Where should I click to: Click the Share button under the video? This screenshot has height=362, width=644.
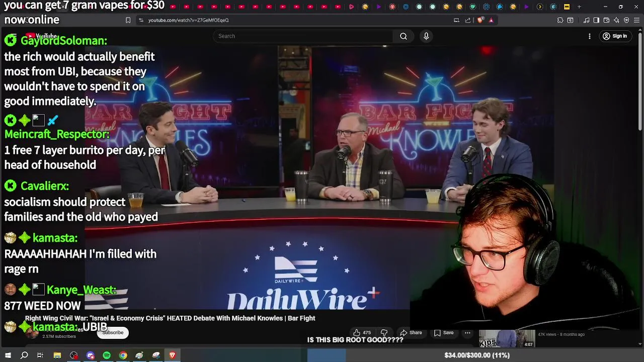tap(411, 333)
